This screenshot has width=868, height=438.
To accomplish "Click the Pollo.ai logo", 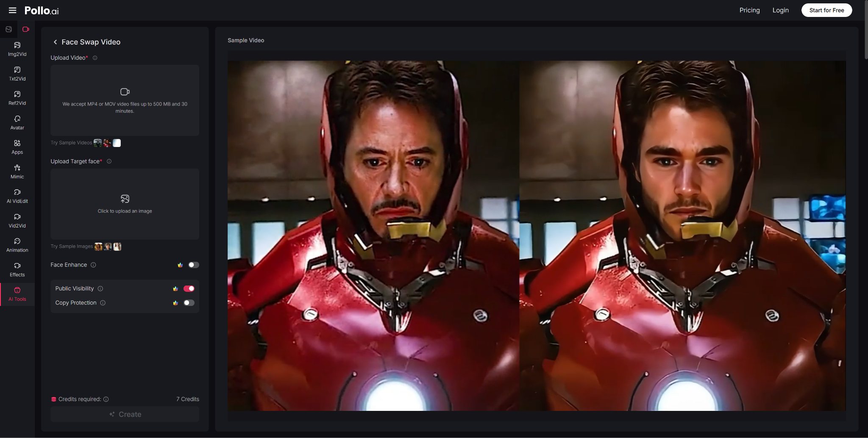I will [42, 11].
